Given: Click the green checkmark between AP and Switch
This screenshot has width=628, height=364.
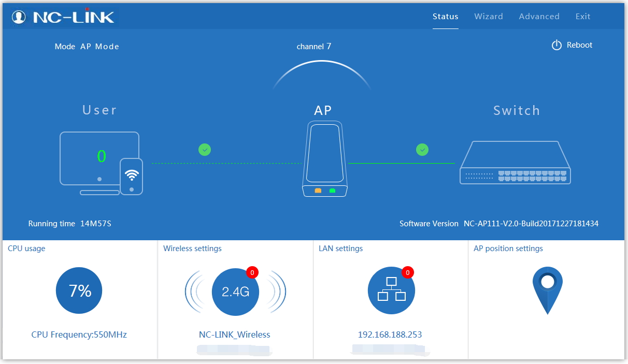Looking at the screenshot, I should (422, 150).
